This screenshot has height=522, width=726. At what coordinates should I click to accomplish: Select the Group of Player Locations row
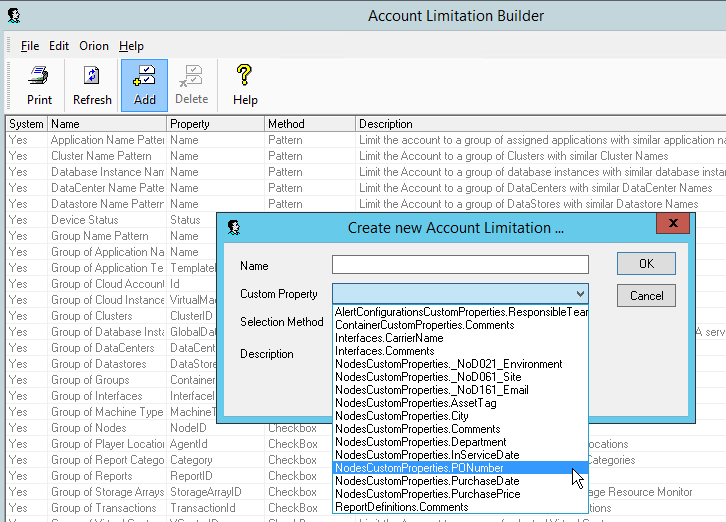[169, 444]
